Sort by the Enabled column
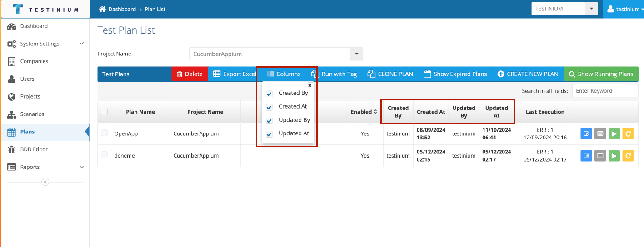This screenshot has height=247, width=644. tap(364, 112)
